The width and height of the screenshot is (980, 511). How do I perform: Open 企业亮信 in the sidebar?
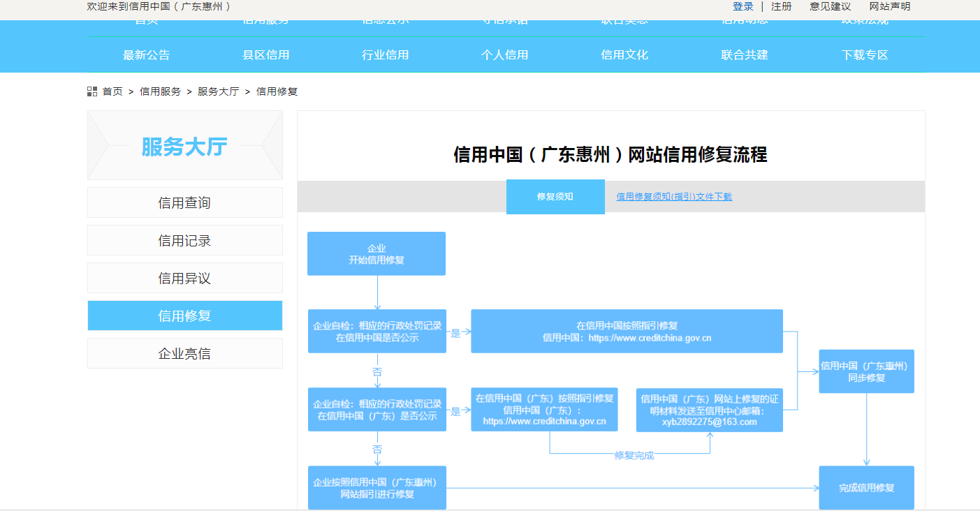tap(185, 353)
